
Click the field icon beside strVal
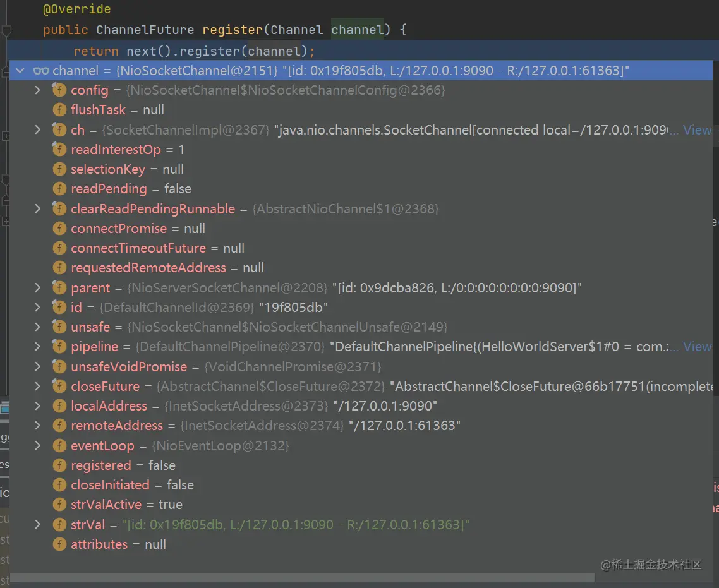coord(59,524)
